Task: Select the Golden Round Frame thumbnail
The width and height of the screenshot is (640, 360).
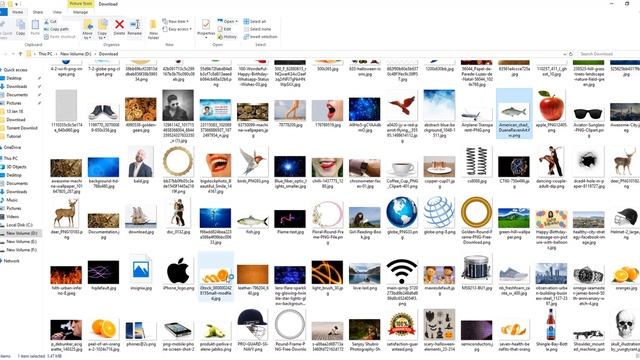Action: click(476, 212)
